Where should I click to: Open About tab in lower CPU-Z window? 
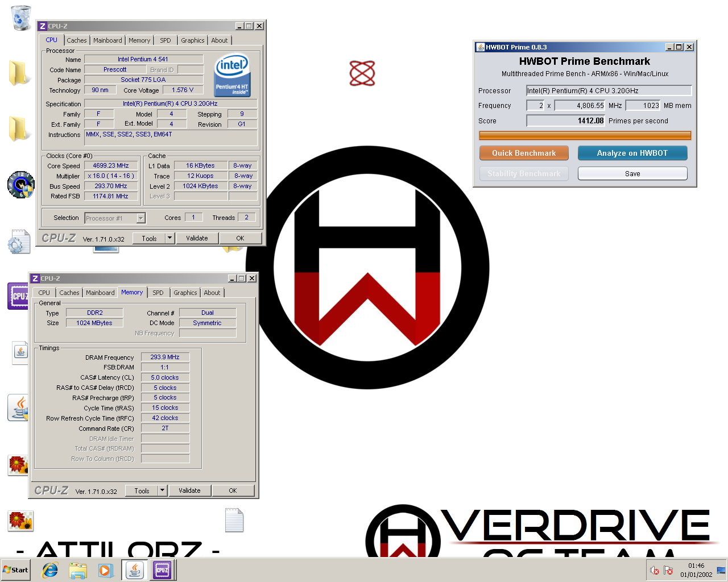click(212, 293)
